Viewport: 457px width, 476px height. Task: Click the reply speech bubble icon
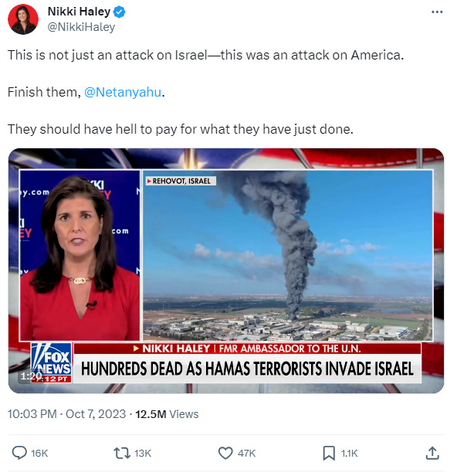coord(19,453)
